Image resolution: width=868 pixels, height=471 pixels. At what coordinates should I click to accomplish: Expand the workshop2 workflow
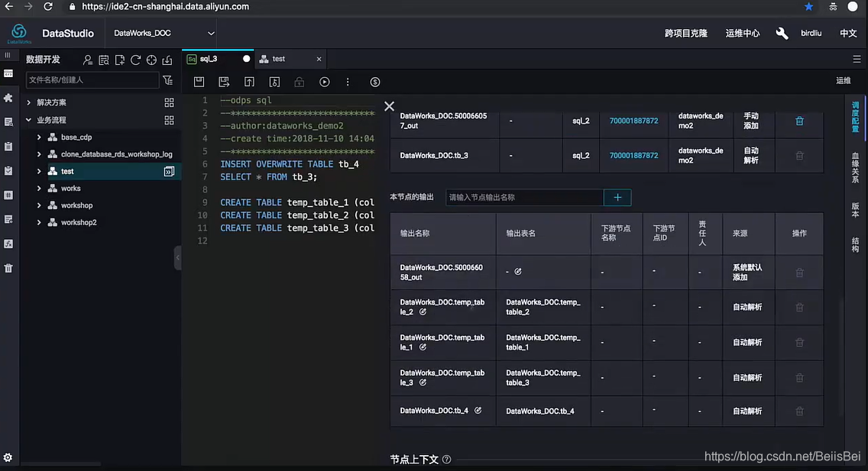point(39,222)
